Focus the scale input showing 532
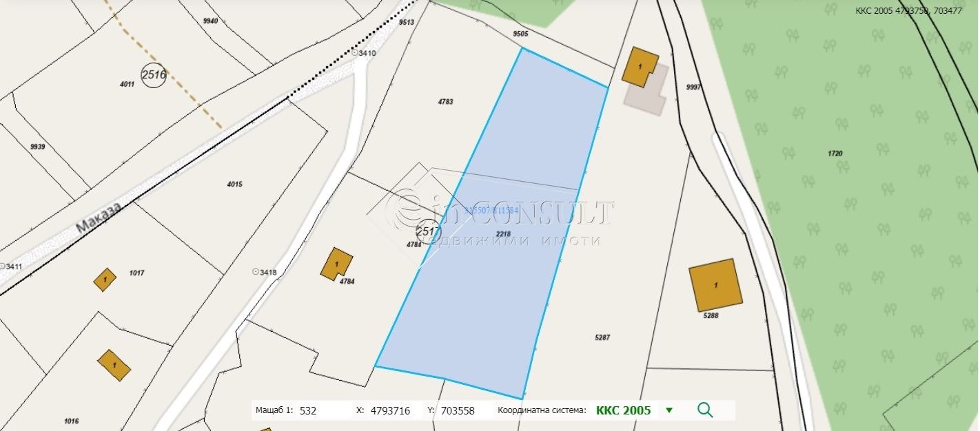Screen dimensions: 980x431 tap(324, 410)
